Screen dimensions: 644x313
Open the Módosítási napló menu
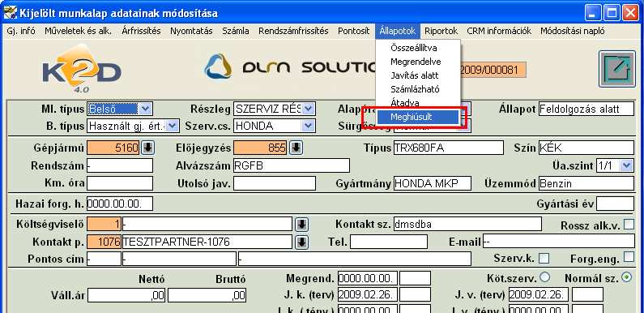573,31
